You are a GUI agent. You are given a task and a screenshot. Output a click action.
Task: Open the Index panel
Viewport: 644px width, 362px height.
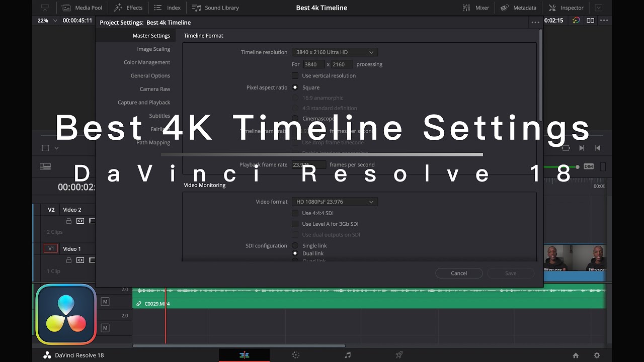coord(168,8)
